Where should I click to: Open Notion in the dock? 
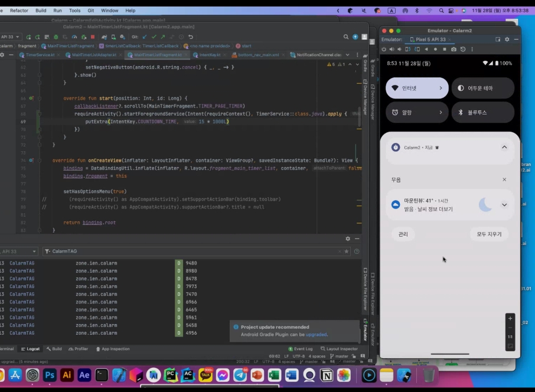click(327, 375)
